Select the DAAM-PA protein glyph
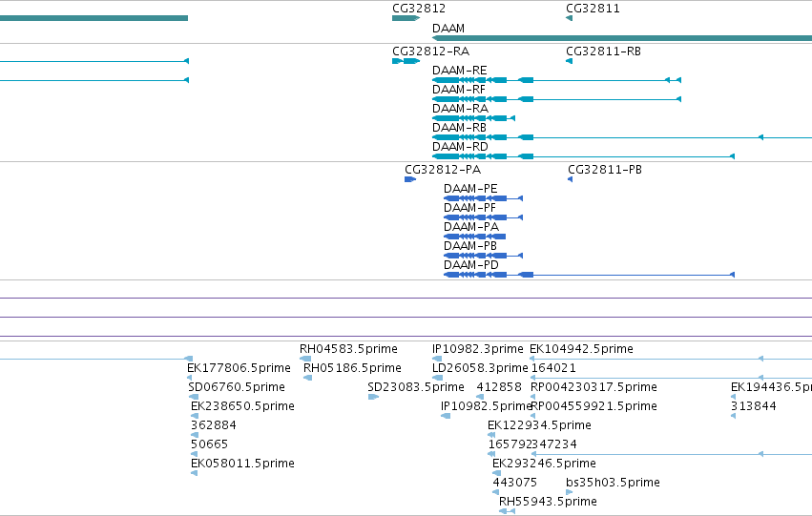 [474, 237]
